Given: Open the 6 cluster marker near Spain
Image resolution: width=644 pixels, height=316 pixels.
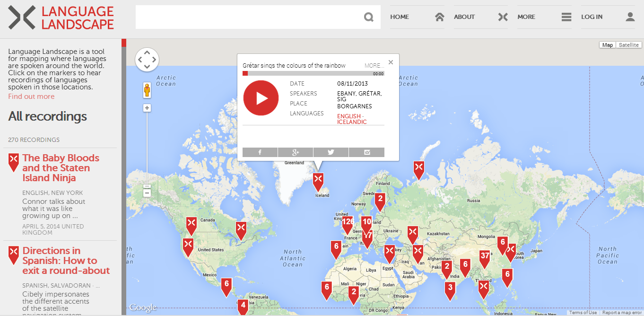Looking at the screenshot, I should pos(336,249).
